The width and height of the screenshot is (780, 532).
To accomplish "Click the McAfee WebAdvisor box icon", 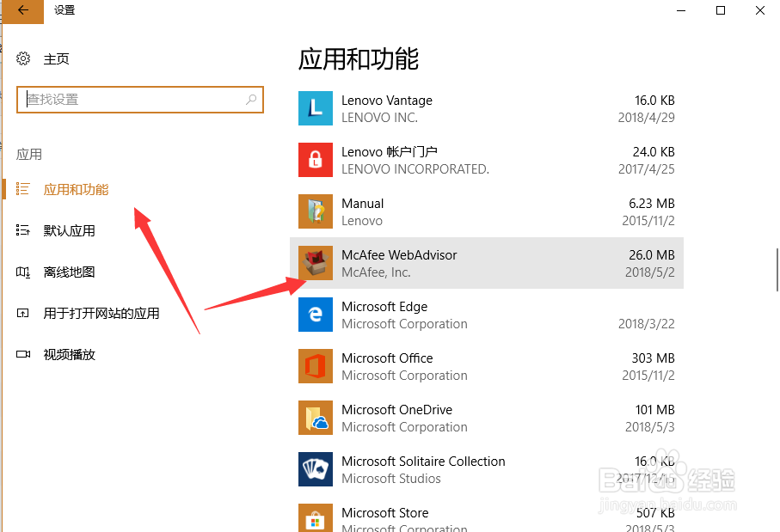I will click(316, 263).
